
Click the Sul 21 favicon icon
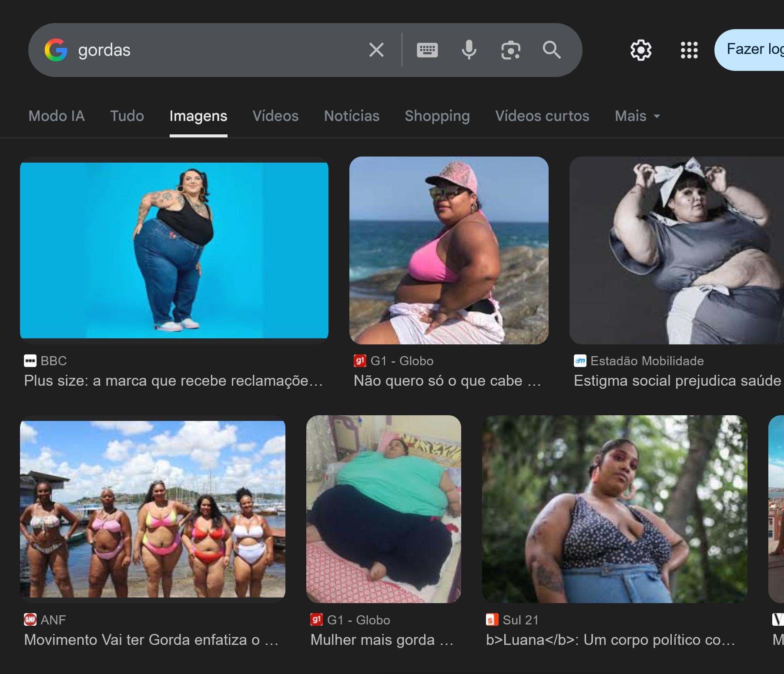point(492,620)
